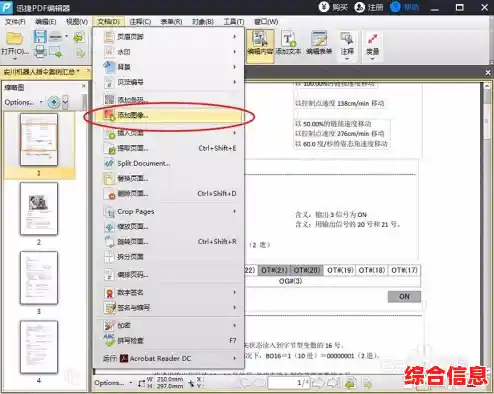Select page 1 thumbnail

[39, 139]
